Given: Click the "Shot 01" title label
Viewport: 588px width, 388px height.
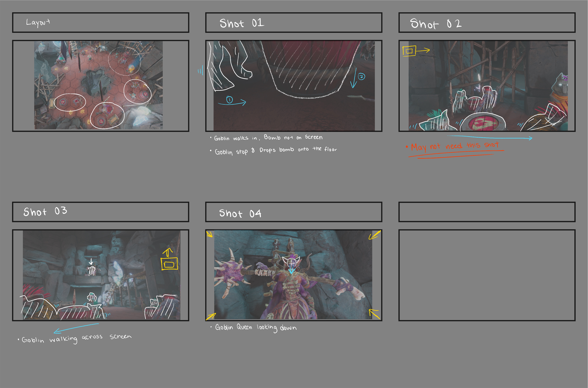Looking at the screenshot, I should coord(242,23).
